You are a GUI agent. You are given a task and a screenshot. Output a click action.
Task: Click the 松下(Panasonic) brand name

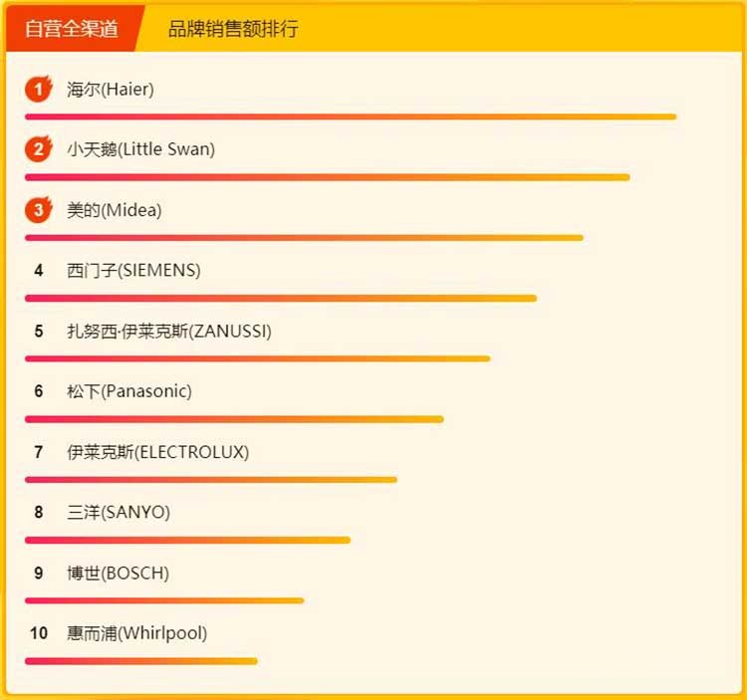click(129, 391)
